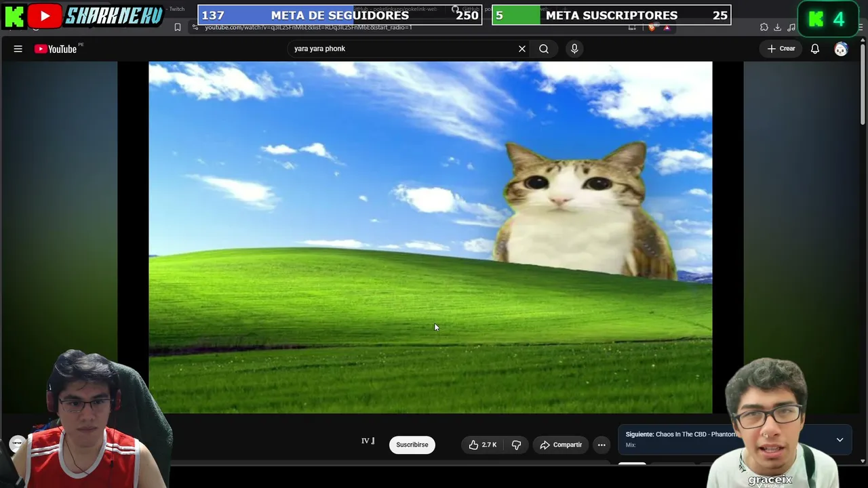Image resolution: width=868 pixels, height=488 pixels.
Task: Open the browser downloads icon
Action: (x=777, y=27)
